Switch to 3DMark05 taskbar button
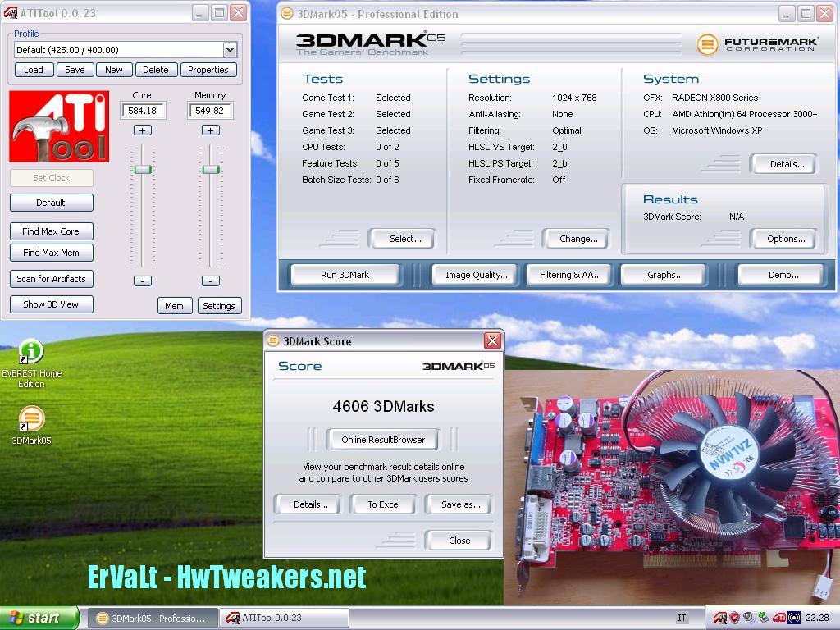Image resolution: width=840 pixels, height=630 pixels. point(152,619)
